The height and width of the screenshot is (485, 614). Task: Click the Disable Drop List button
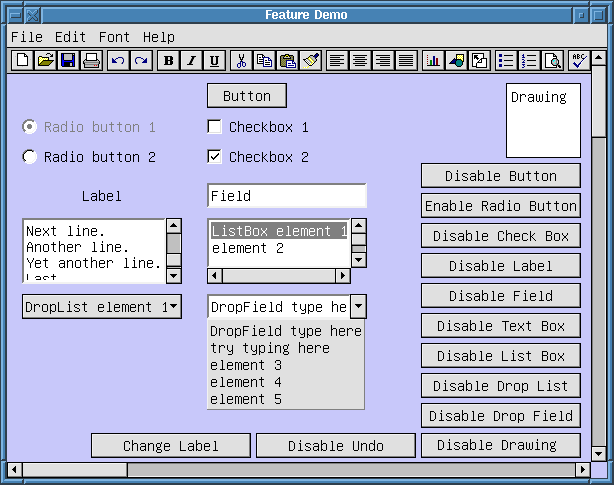click(x=501, y=386)
